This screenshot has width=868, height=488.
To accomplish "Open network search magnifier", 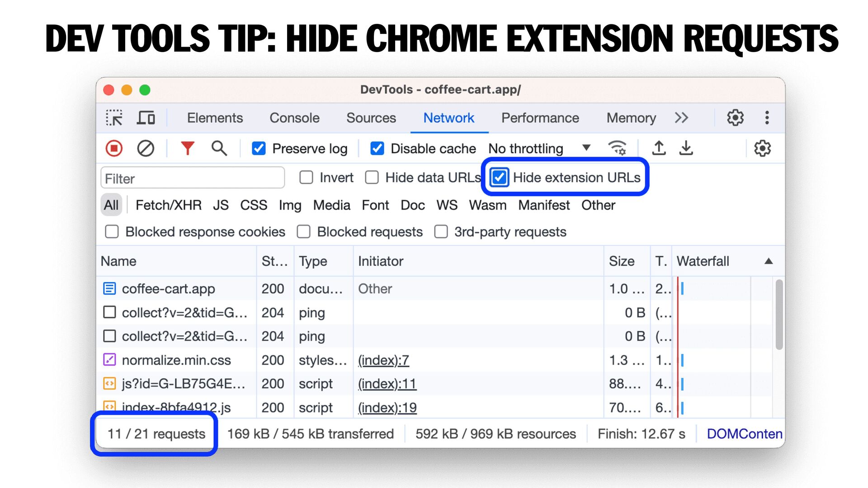I will coord(219,148).
